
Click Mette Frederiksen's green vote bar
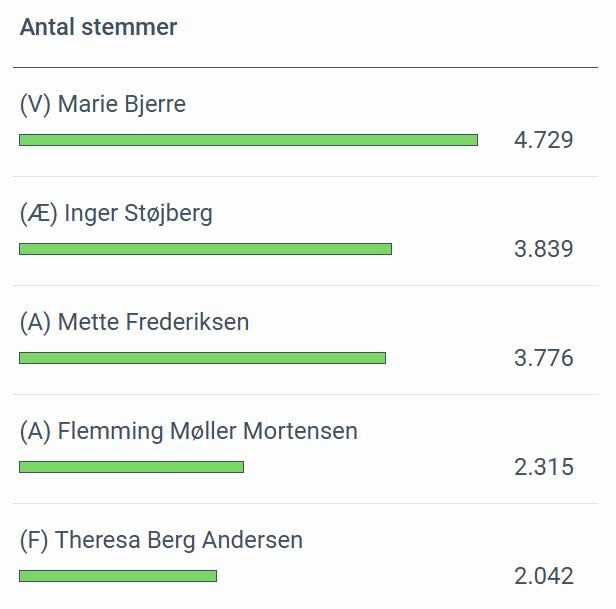(x=202, y=358)
